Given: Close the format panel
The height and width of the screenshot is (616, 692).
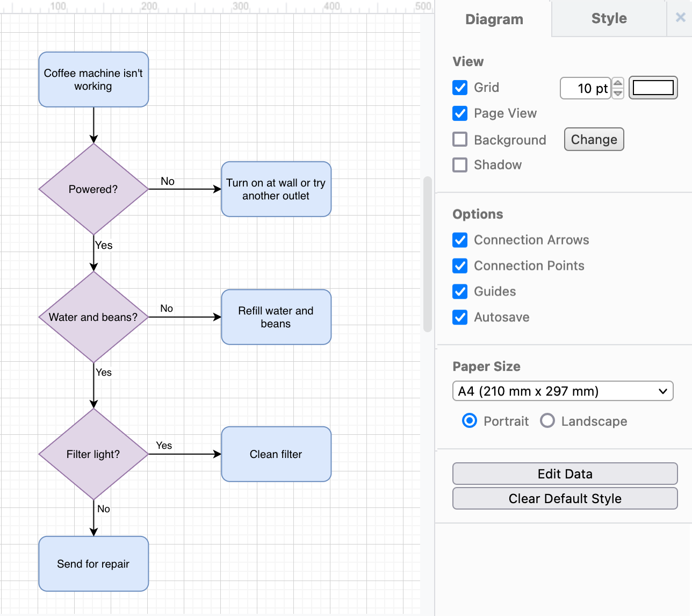Looking at the screenshot, I should (x=680, y=18).
